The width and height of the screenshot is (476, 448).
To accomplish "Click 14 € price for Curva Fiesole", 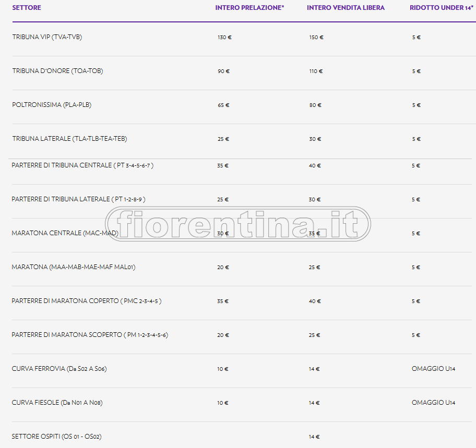I will 314,403.
